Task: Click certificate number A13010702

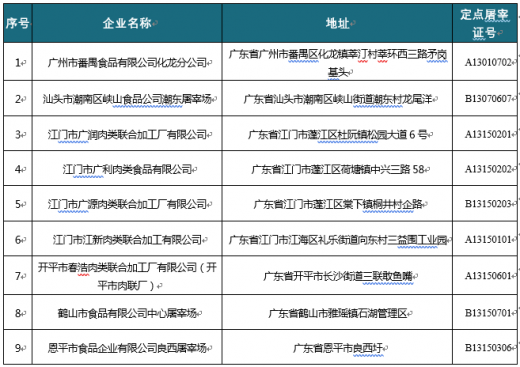Action: [488, 62]
